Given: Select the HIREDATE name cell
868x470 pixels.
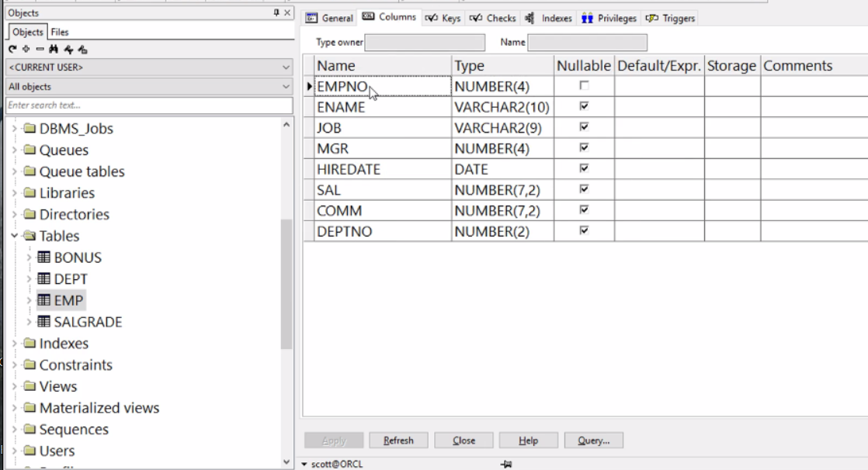Looking at the screenshot, I should coord(383,169).
